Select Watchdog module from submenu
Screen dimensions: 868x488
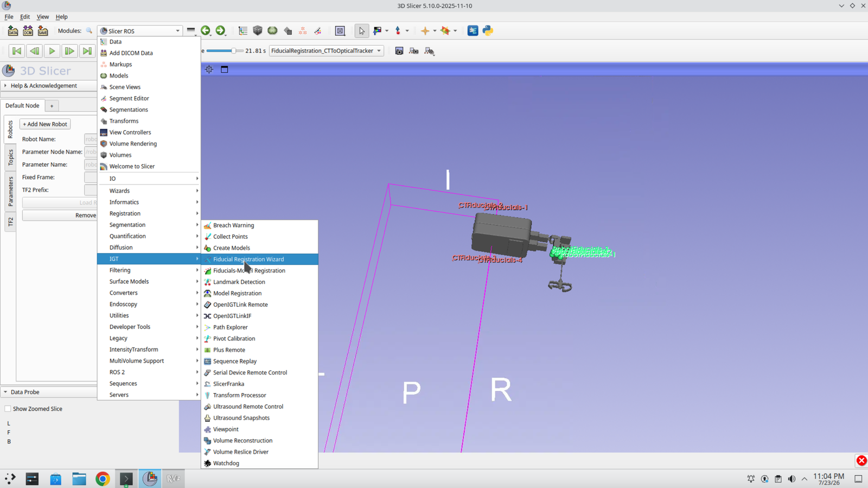coord(259,464)
